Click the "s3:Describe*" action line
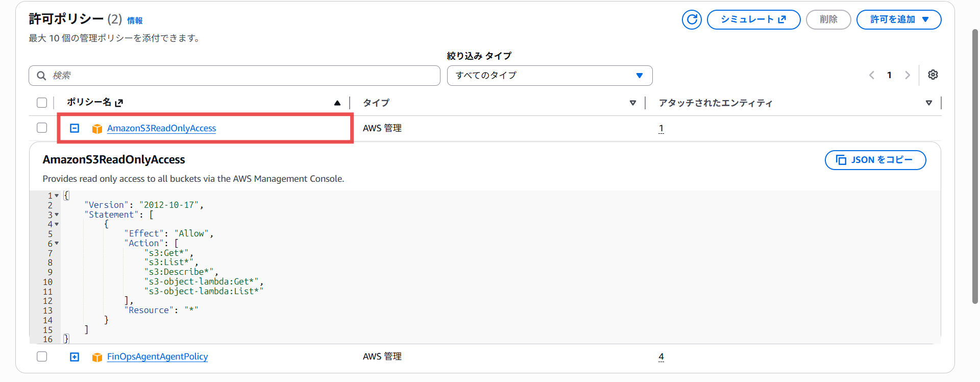The image size is (980, 382). [181, 272]
